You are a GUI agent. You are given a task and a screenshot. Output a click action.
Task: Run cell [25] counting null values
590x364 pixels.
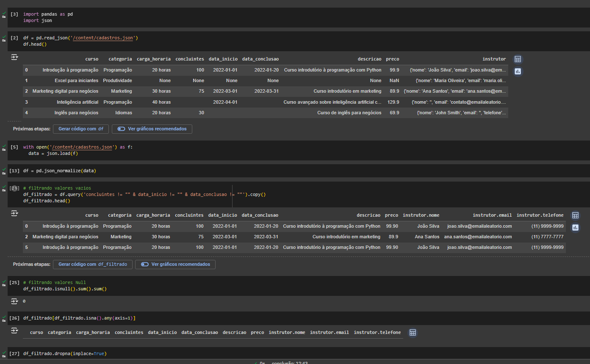14,282
